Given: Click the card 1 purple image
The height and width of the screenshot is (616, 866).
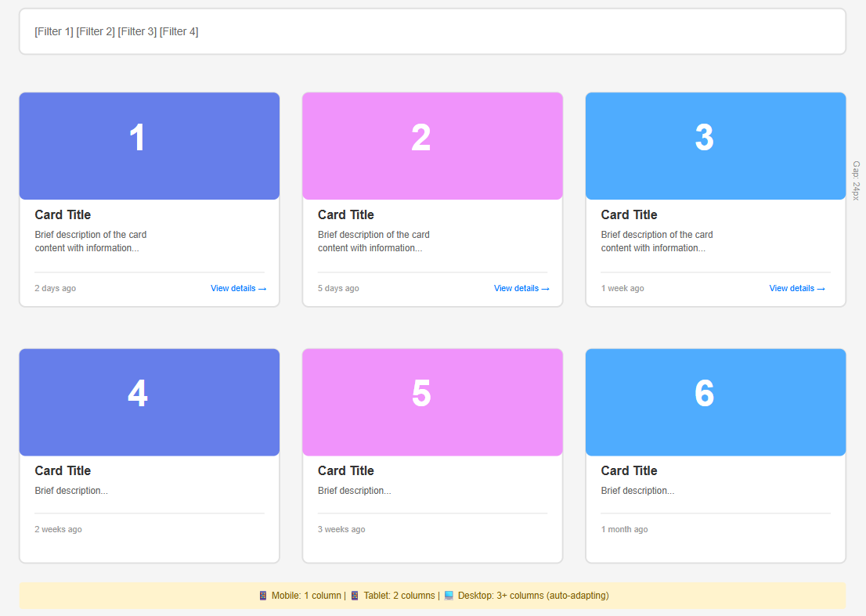Looking at the screenshot, I should click(x=149, y=146).
